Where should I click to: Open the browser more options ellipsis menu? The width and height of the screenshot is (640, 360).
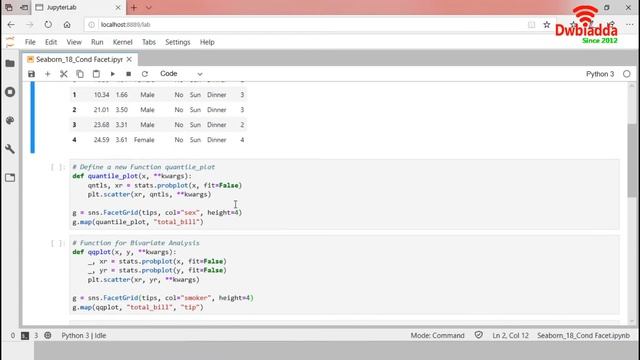629,24
